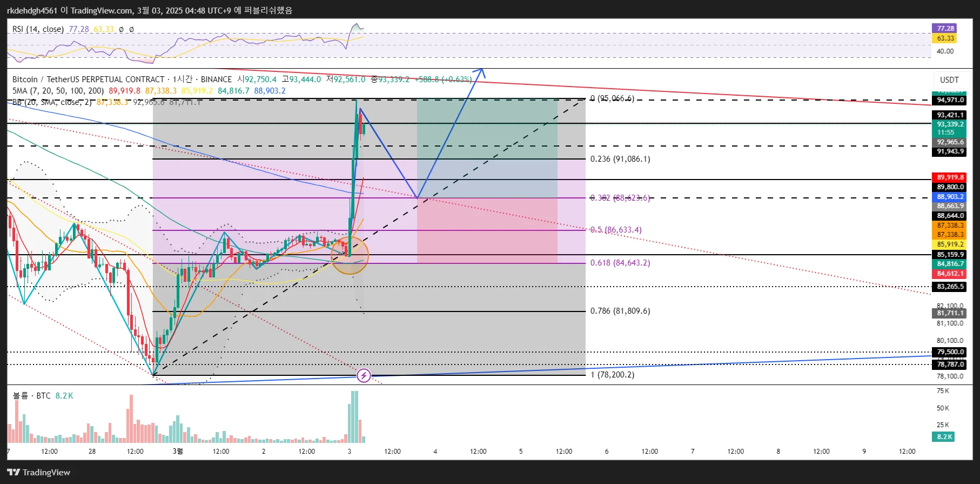Image resolution: width=980 pixels, height=484 pixels.
Task: Click the 89,800.0 price axis label
Action: click(950, 187)
